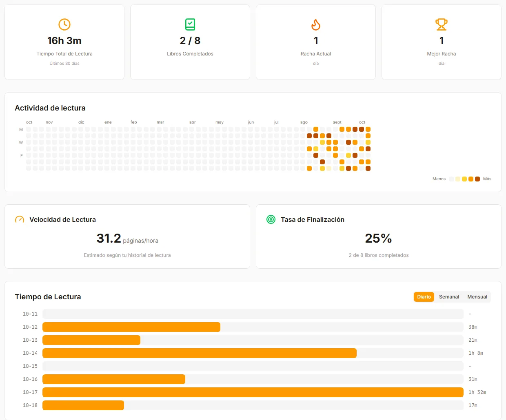Switch to the Mensual view
506x420 pixels.
477,297
